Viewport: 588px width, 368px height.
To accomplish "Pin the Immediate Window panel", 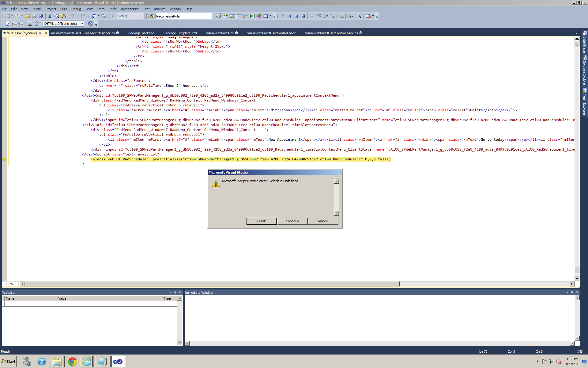I will click(x=572, y=292).
